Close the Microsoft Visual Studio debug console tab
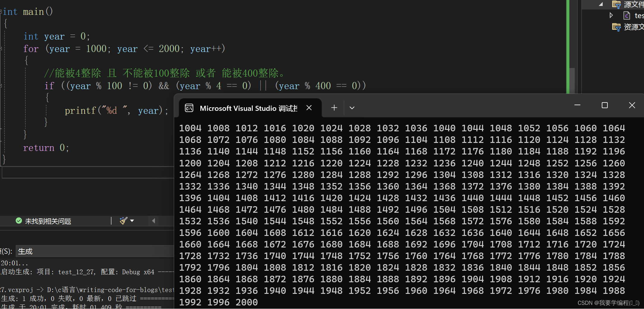Screen dimensions: 644x309 tap(309, 108)
